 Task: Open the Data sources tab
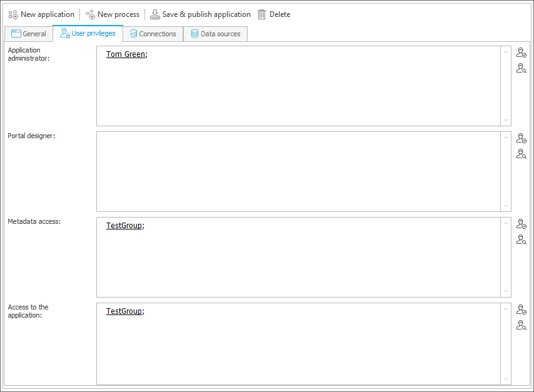tap(216, 34)
